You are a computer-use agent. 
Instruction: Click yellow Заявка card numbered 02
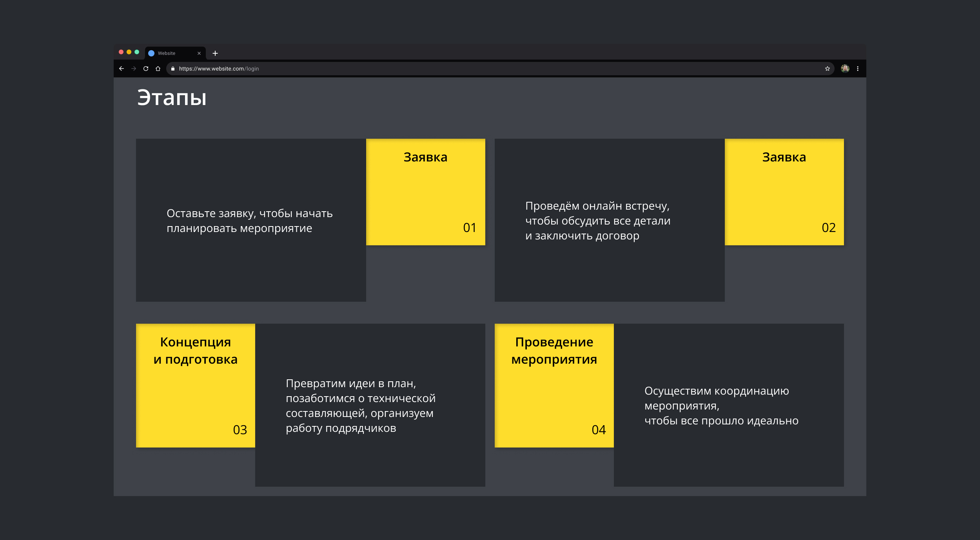[784, 192]
